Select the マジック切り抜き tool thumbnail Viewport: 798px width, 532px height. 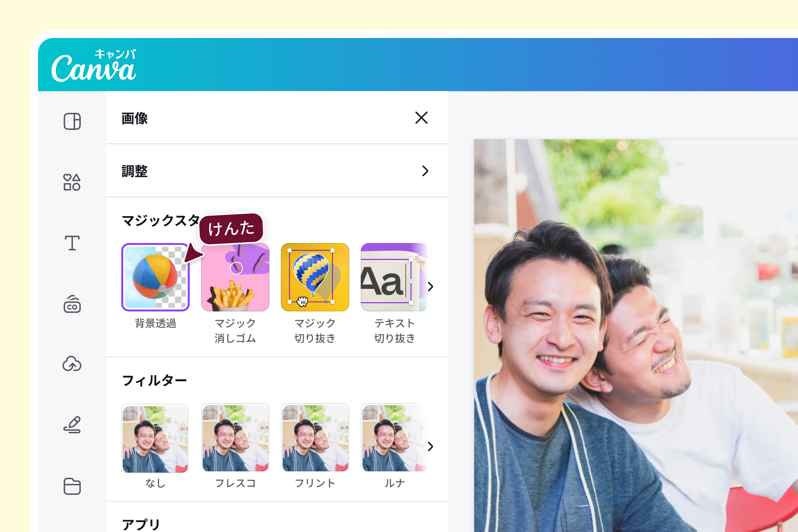[x=315, y=277]
